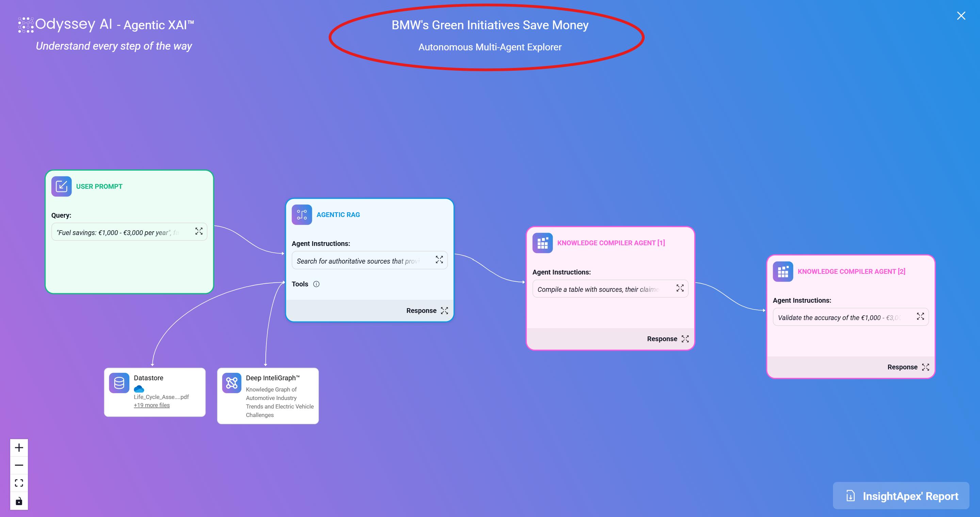The image size is (980, 517).
Task: Click the Agentic RAG node icon
Action: pos(302,215)
